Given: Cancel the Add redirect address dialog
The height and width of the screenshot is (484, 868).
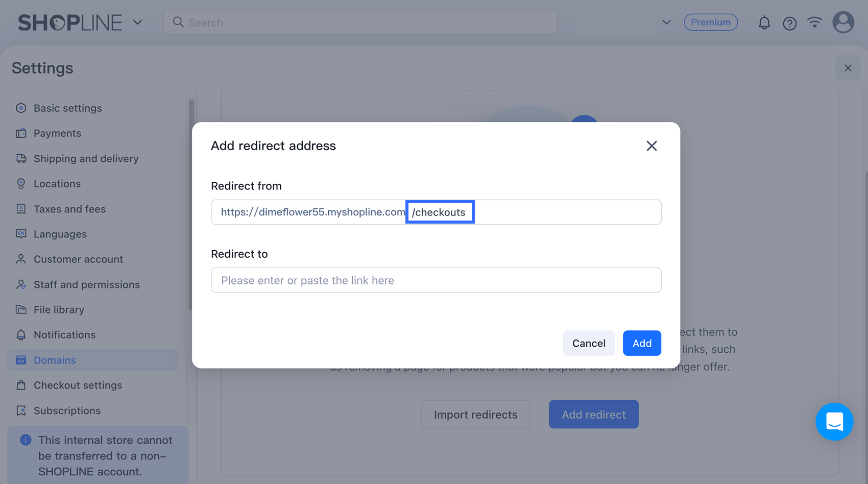Looking at the screenshot, I should click(x=589, y=343).
